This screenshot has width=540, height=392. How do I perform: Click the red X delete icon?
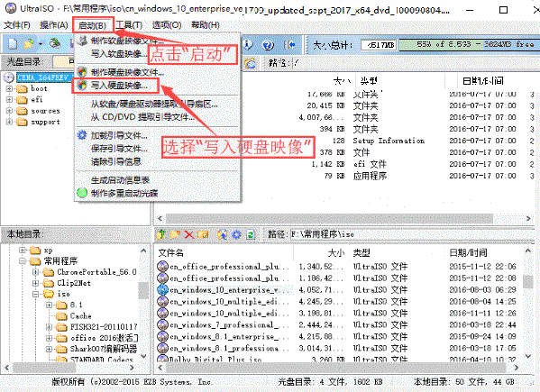click(x=189, y=234)
